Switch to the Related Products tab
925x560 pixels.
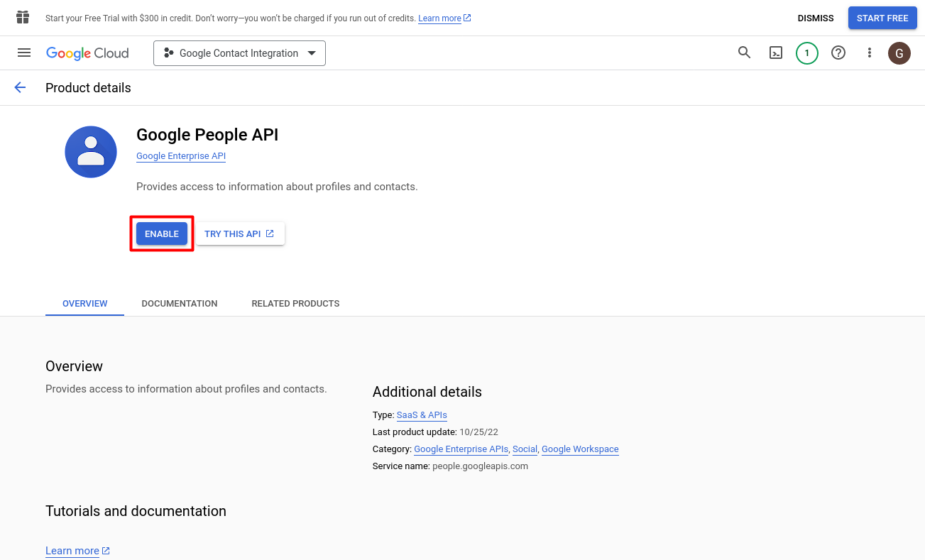coord(295,303)
